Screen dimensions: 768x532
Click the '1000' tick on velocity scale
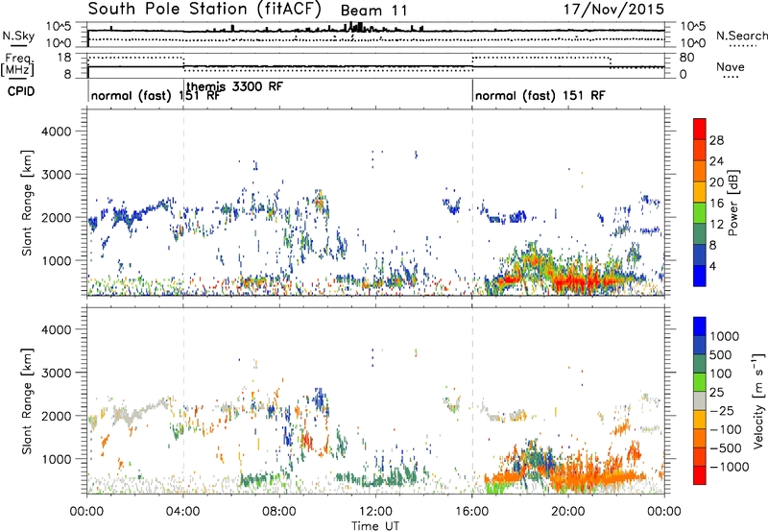point(724,336)
